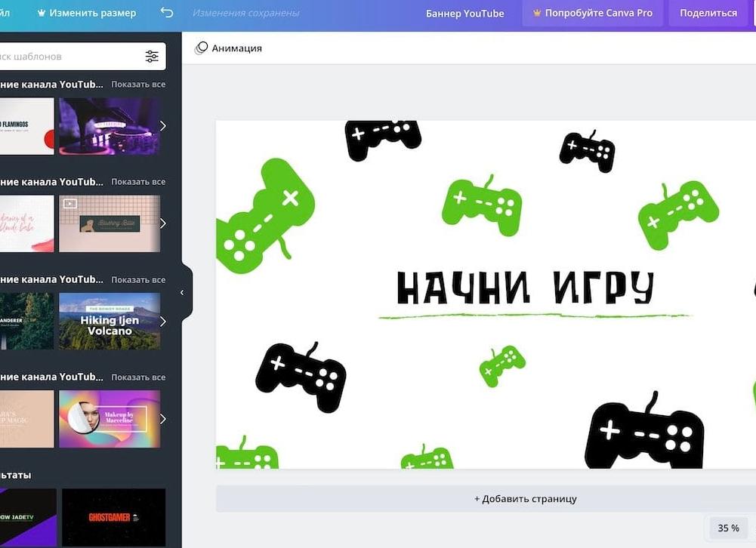Click first Показать все link
Viewport: 756px width, 548px height.
pos(138,85)
